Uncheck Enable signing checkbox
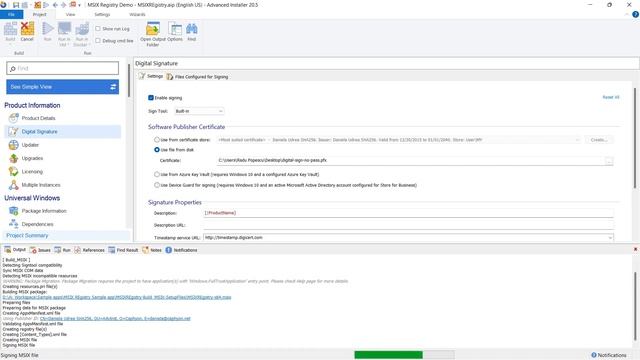Screen dimensions: 640x360 [151, 98]
